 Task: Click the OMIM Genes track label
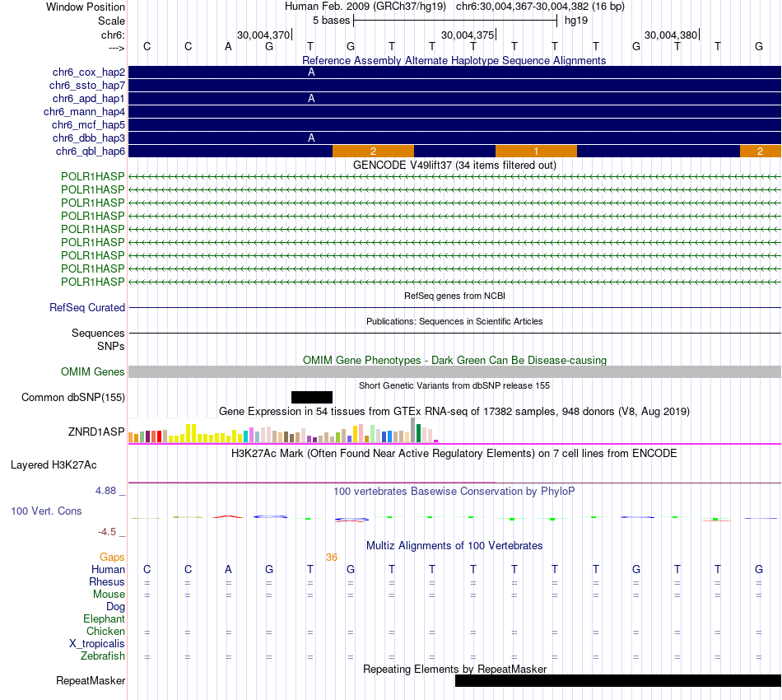tap(93, 371)
